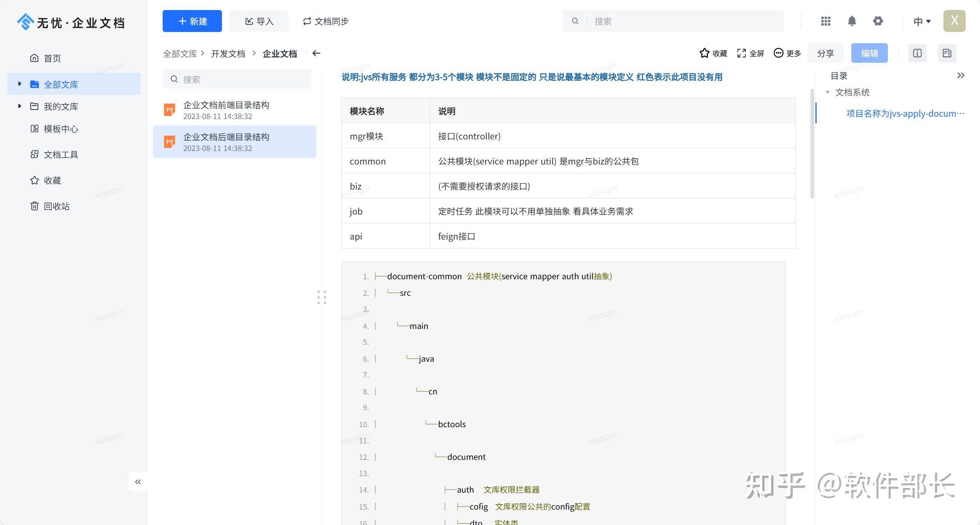
Task: Go to 开发文档 breadcrumb
Action: [228, 54]
